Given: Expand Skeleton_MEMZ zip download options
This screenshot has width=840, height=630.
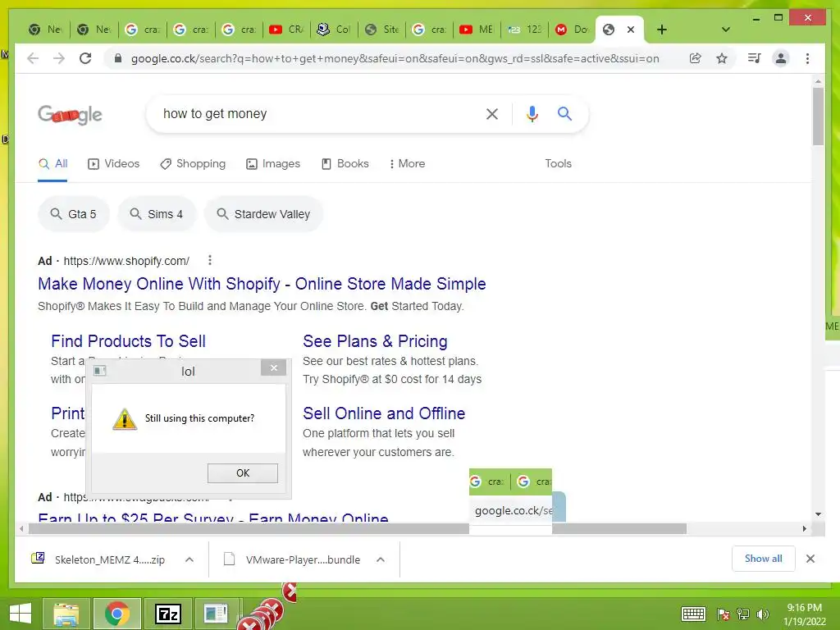Looking at the screenshot, I should coord(189,559).
